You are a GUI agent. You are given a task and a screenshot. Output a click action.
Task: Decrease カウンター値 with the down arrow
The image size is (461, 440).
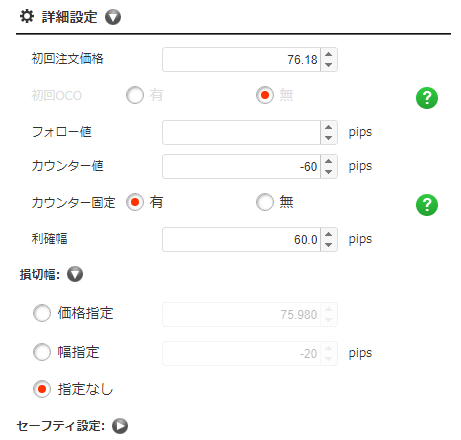point(329,172)
